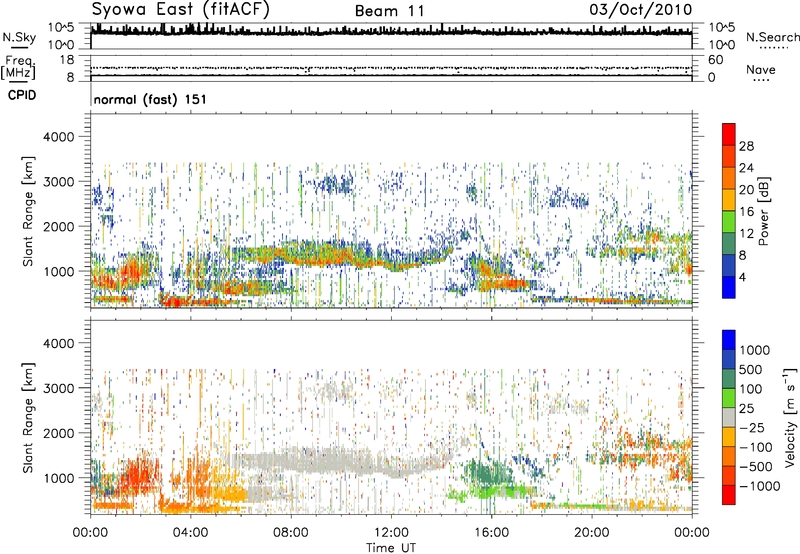Click the 'Syowa East (fitACF)' plot title
The height and width of the screenshot is (554, 800).
181,9
